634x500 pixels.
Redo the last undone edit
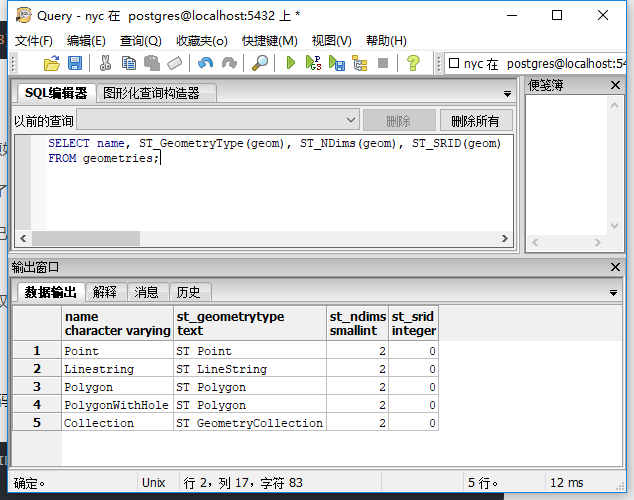(229, 63)
